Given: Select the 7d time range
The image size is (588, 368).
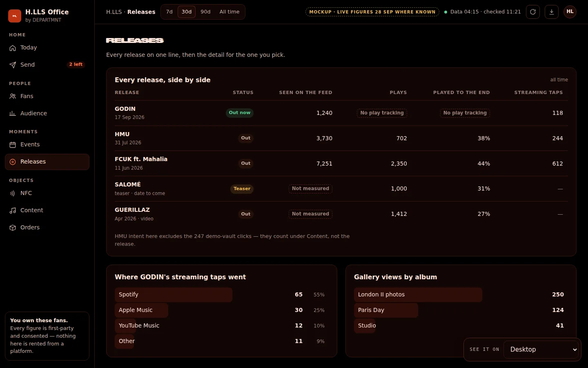Looking at the screenshot, I should (169, 12).
